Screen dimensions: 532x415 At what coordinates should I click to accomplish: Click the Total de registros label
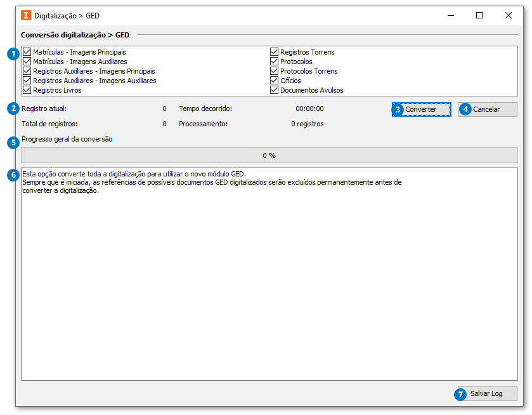pyautogui.click(x=49, y=124)
